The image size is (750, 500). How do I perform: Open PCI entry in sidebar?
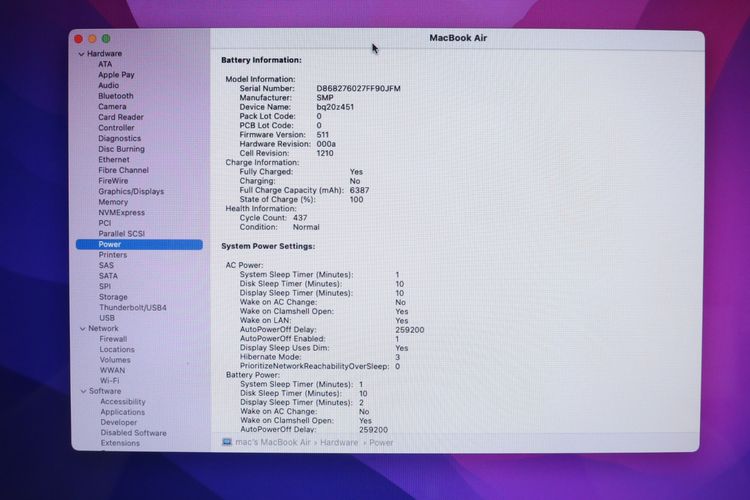point(105,223)
